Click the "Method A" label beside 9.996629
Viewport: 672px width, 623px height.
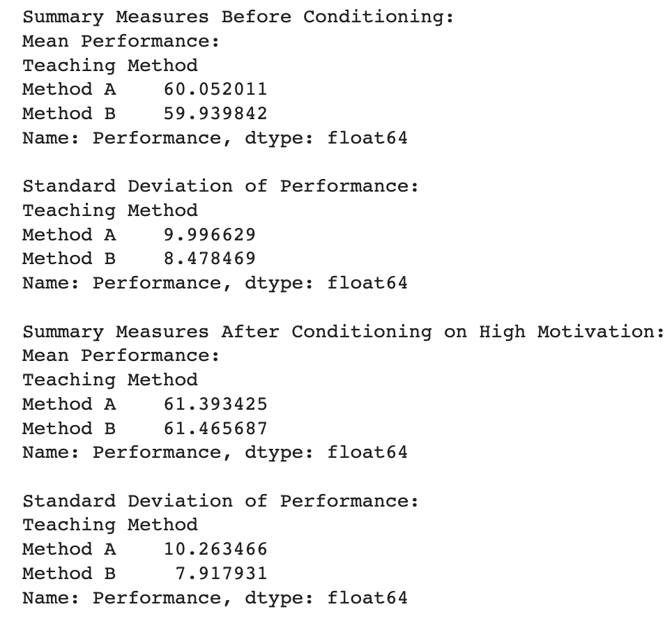[x=69, y=235]
